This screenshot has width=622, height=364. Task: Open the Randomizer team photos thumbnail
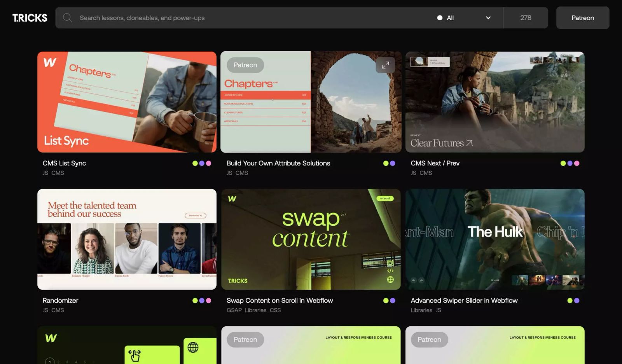[127, 239]
